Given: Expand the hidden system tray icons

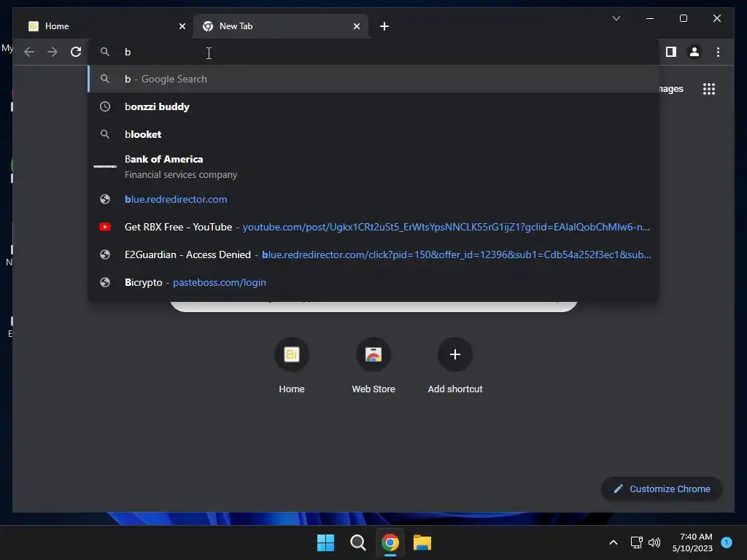Looking at the screenshot, I should pyautogui.click(x=614, y=542).
